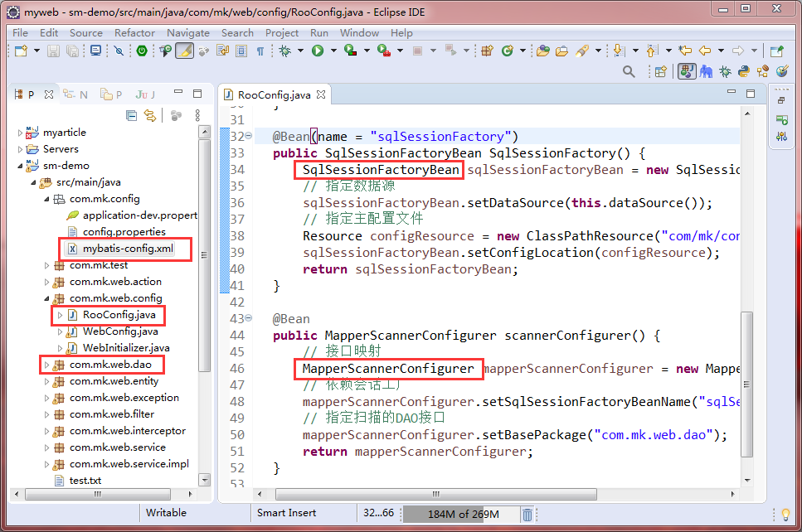Open the Project menu
Screen dimensions: 802x532
[282, 32]
